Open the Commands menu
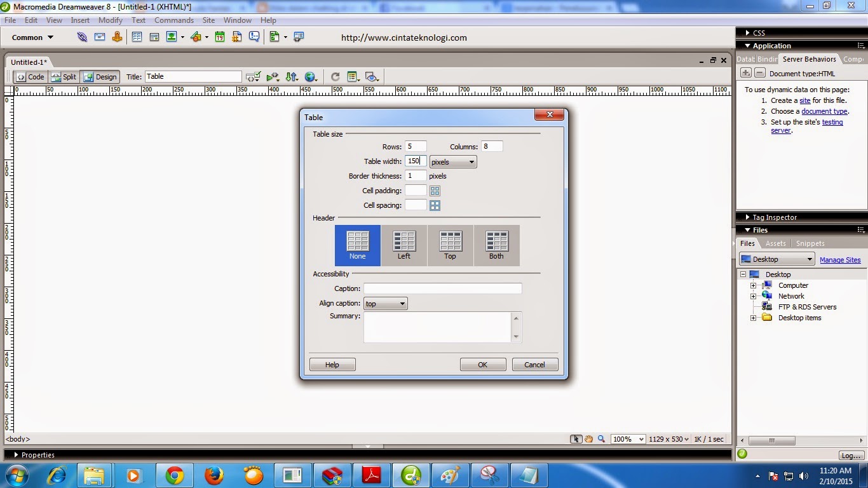The width and height of the screenshot is (868, 488). [x=174, y=20]
